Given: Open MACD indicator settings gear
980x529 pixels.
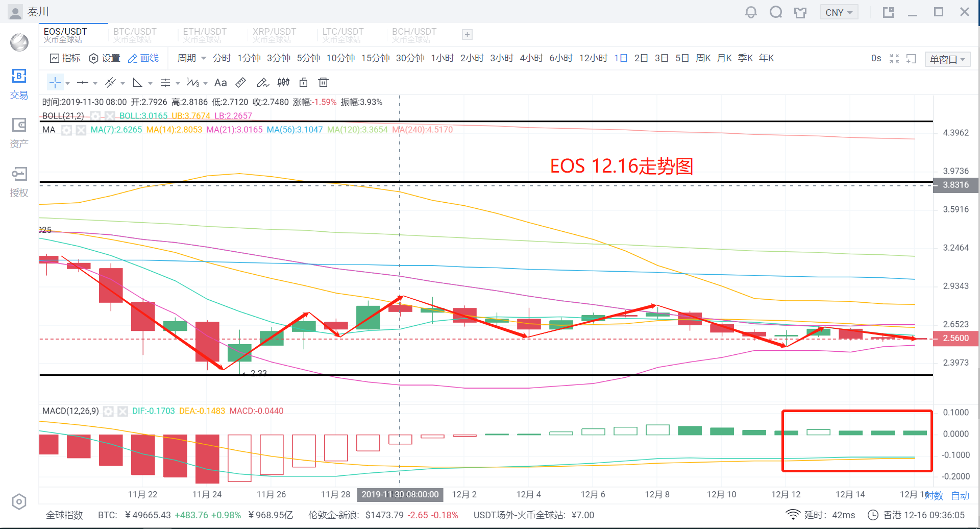Looking at the screenshot, I should 108,411.
